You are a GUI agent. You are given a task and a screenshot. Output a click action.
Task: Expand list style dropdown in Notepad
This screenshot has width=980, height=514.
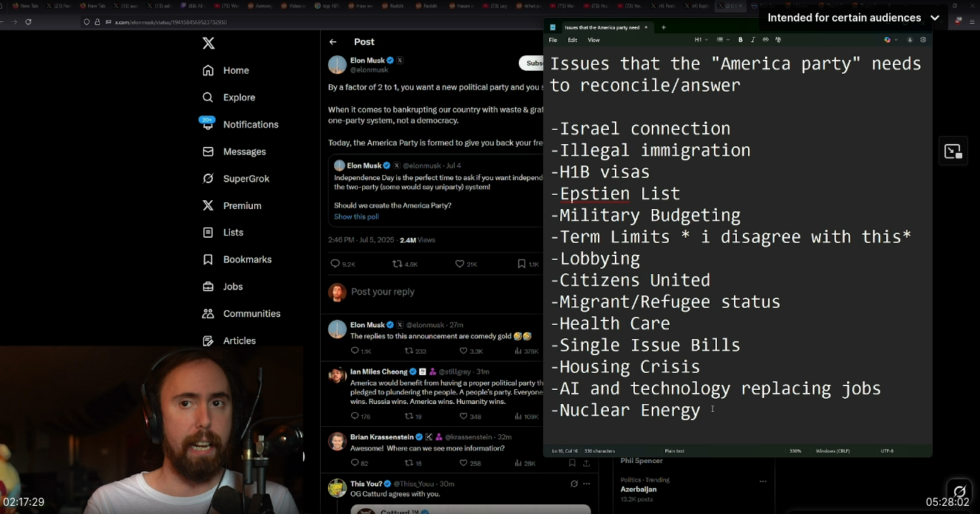[724, 40]
